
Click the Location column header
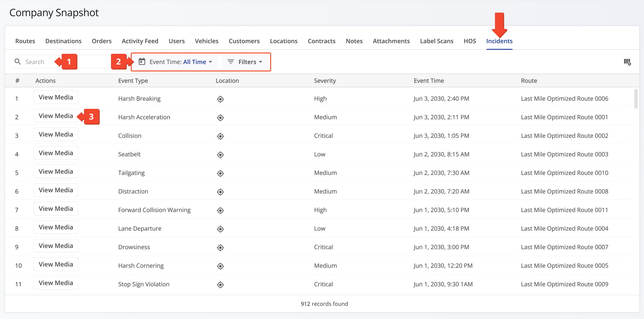(227, 81)
